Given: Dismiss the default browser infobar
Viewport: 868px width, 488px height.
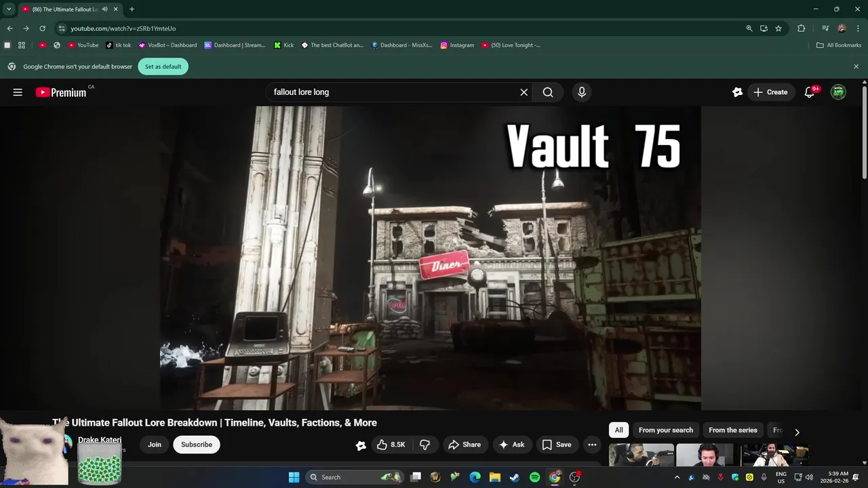Looking at the screenshot, I should [856, 66].
